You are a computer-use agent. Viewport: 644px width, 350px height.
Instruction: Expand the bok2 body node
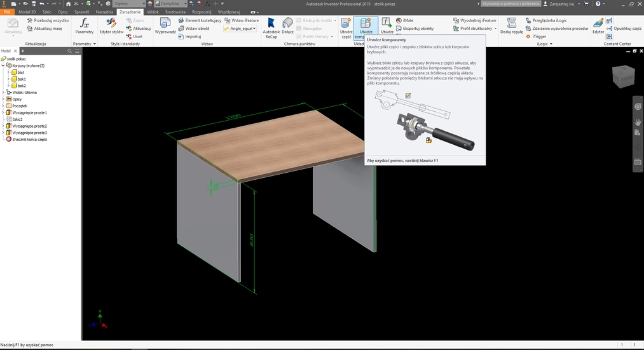[x=8, y=86]
